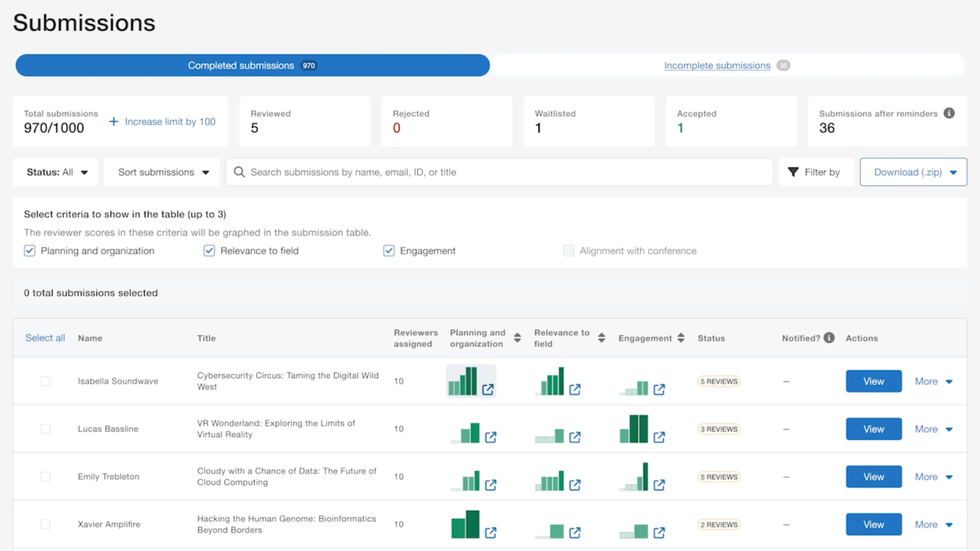The width and height of the screenshot is (980, 551).
Task: Click 3 REVIEWS badge for Lucas Bassline
Action: pyautogui.click(x=719, y=429)
